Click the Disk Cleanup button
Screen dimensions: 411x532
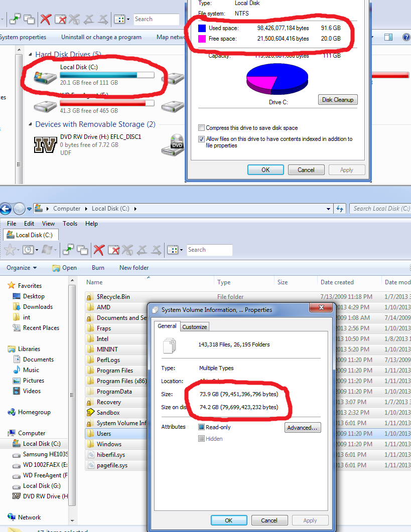(338, 100)
